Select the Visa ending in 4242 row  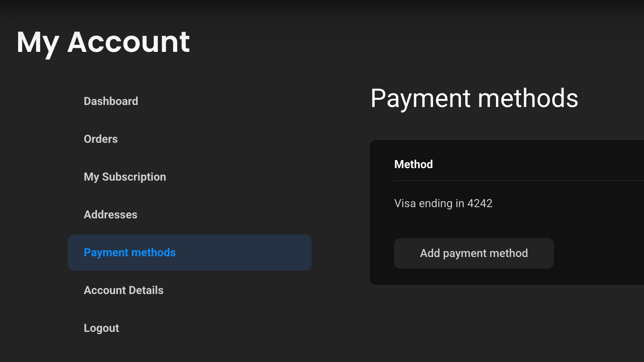point(443,203)
